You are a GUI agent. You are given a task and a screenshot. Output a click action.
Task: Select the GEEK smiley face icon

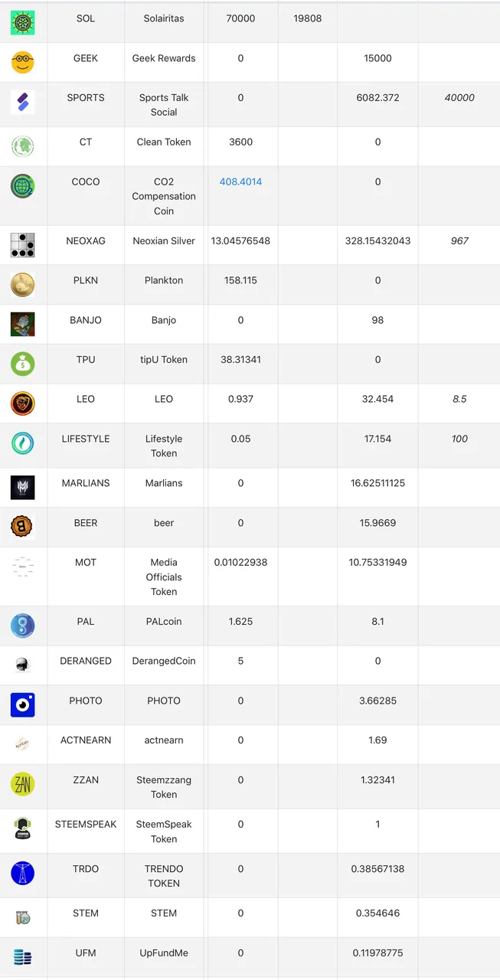23,63
